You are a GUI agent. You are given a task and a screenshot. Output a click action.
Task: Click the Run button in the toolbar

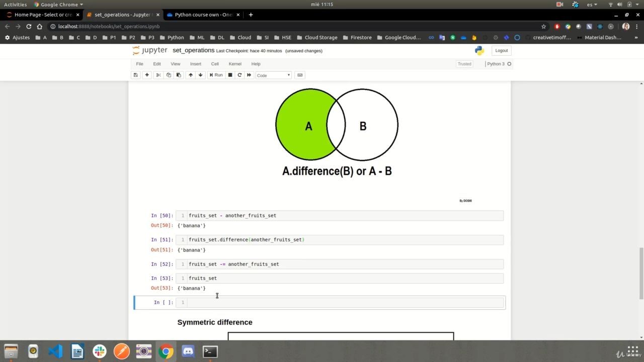(x=216, y=75)
